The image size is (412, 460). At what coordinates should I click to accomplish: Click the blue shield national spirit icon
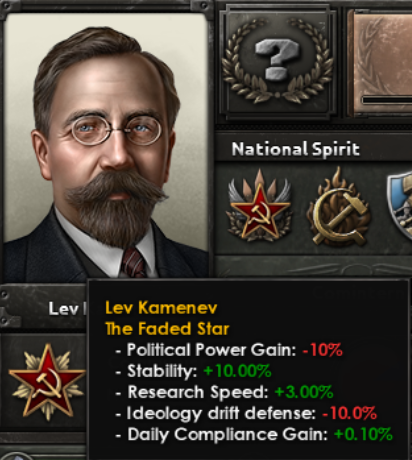(399, 205)
